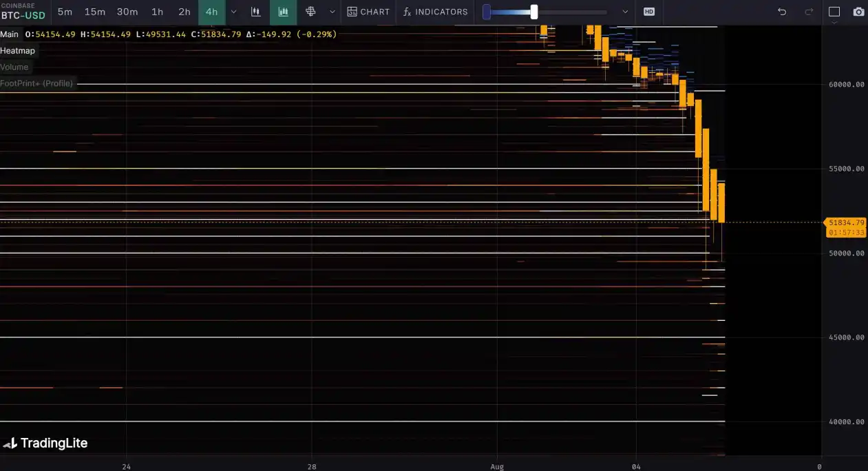Open the cursor tools dropdown arrow

[332, 12]
